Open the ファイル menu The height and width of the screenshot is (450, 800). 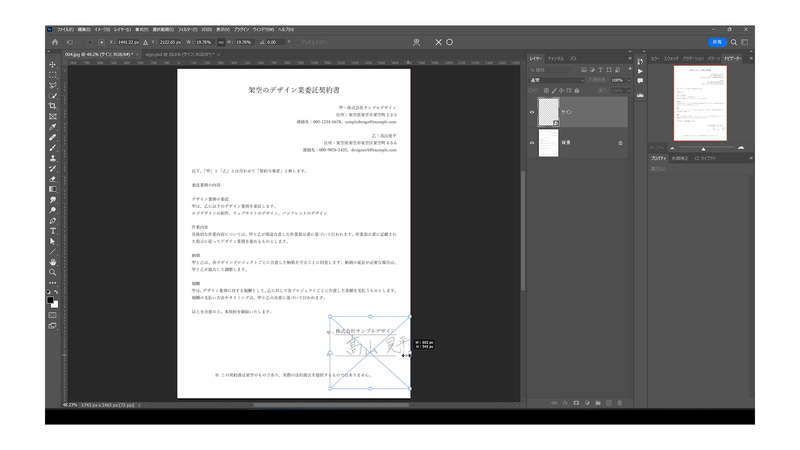[x=65, y=30]
